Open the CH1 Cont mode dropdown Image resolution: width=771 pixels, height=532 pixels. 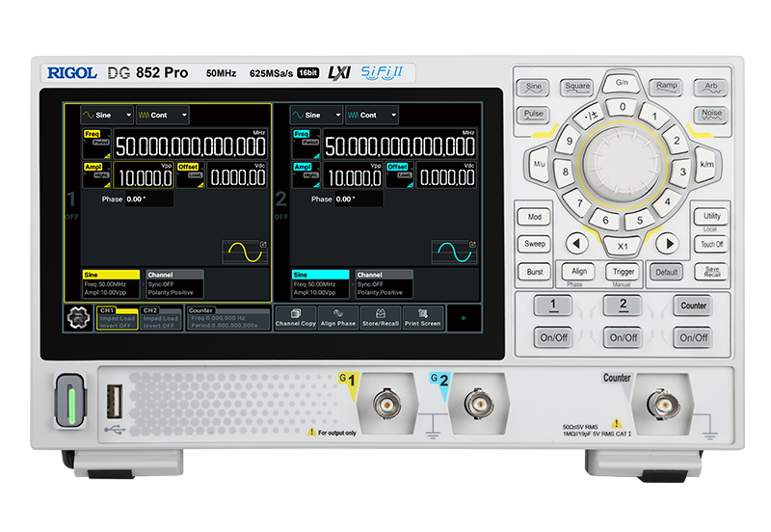[161, 115]
